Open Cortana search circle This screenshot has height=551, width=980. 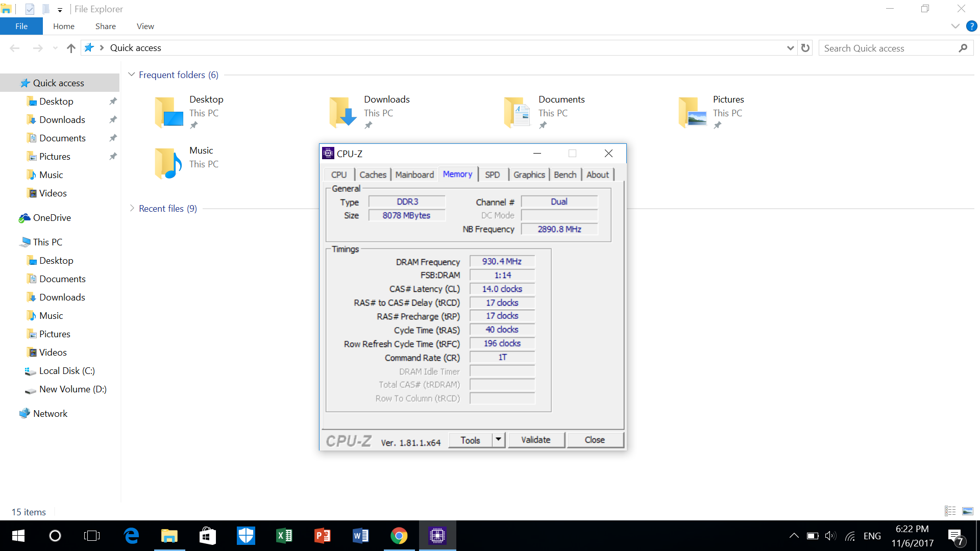[55, 536]
